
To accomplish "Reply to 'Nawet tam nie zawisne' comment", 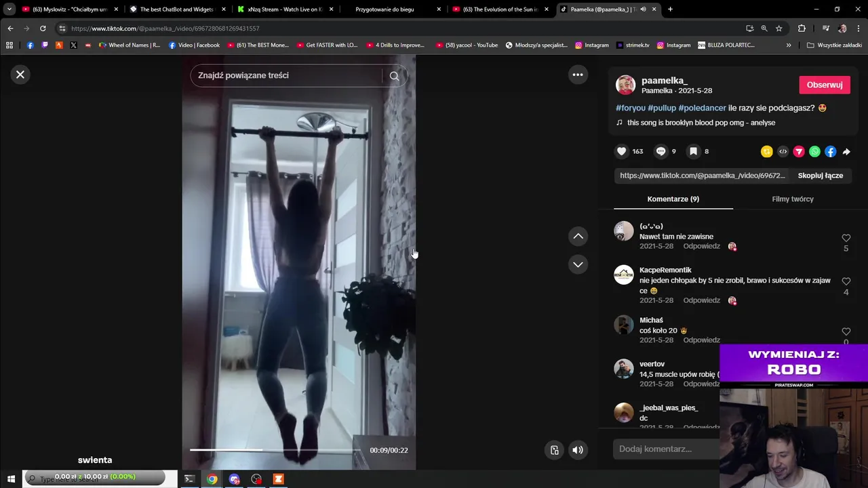I will (x=701, y=246).
